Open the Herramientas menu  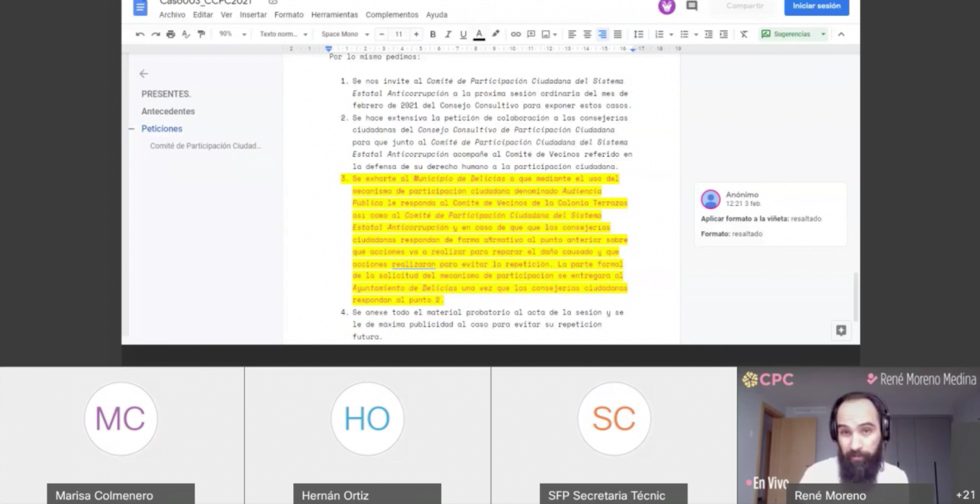pos(335,14)
